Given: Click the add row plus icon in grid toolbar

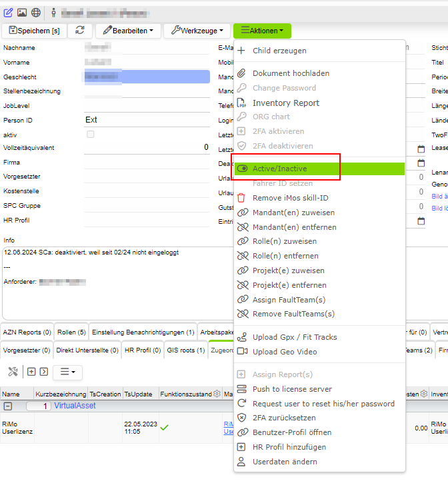Looking at the screenshot, I should tap(31, 372).
